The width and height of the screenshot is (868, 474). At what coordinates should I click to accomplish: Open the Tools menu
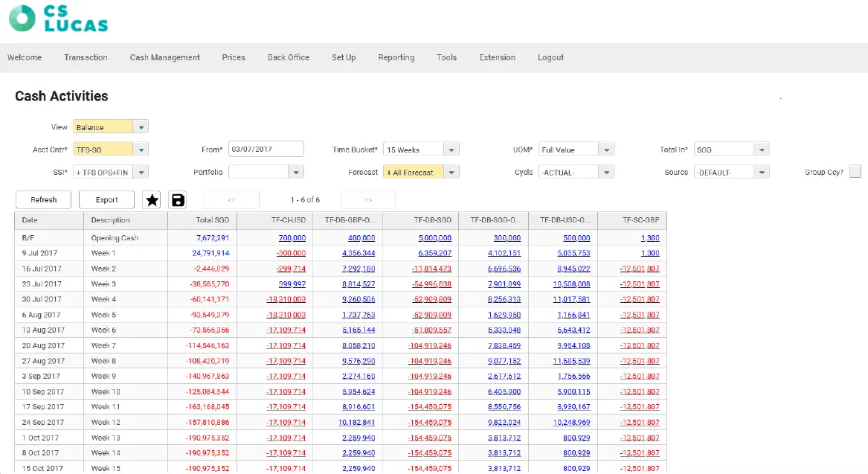coord(447,57)
